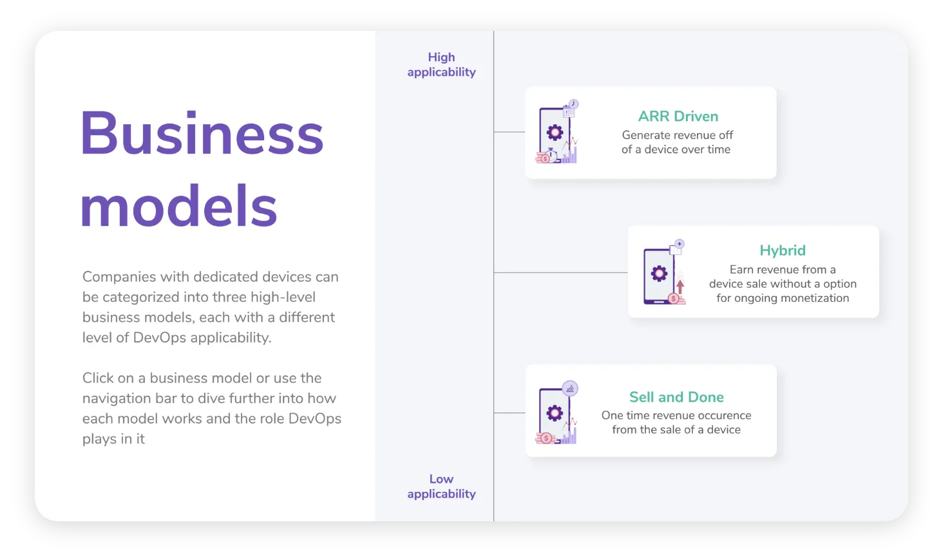Click the pink coin stack beside the ARR device
This screenshot has width=943, height=560.
pos(538,157)
